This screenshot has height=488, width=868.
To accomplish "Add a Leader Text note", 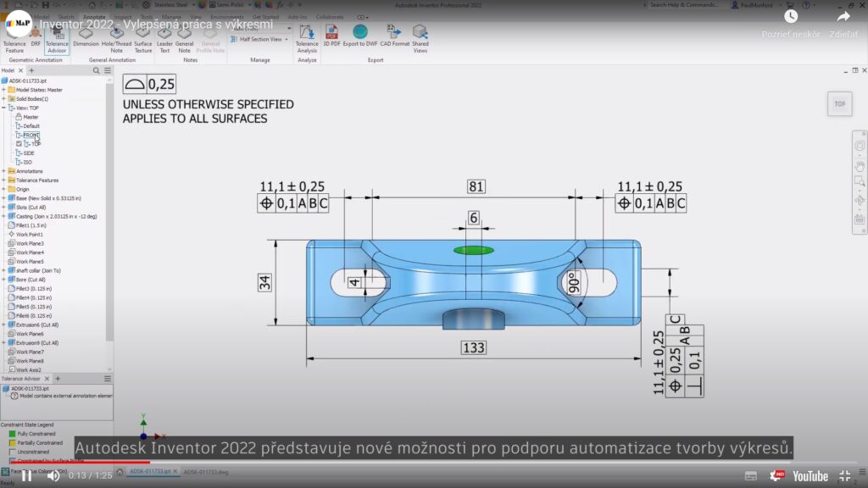I will click(164, 40).
